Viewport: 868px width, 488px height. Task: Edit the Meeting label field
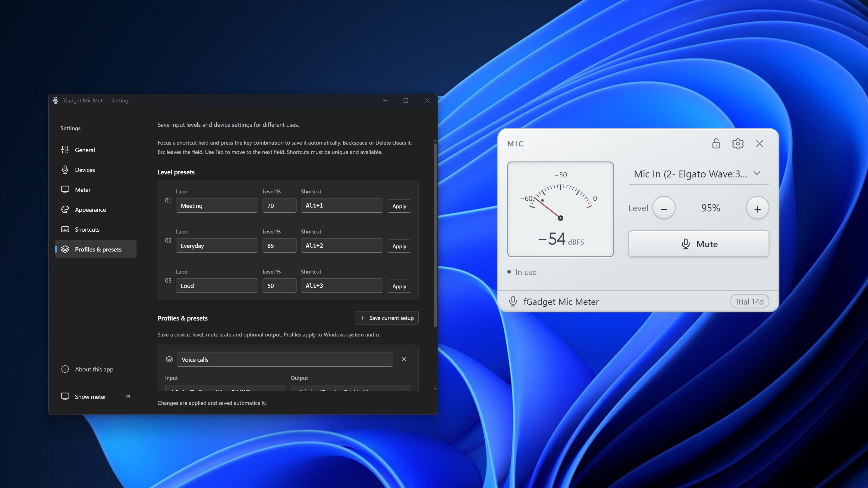[217, 205]
